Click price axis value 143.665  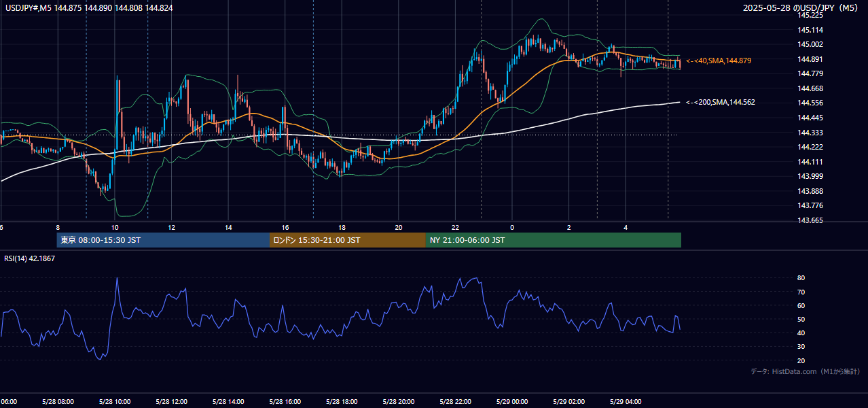(810, 220)
